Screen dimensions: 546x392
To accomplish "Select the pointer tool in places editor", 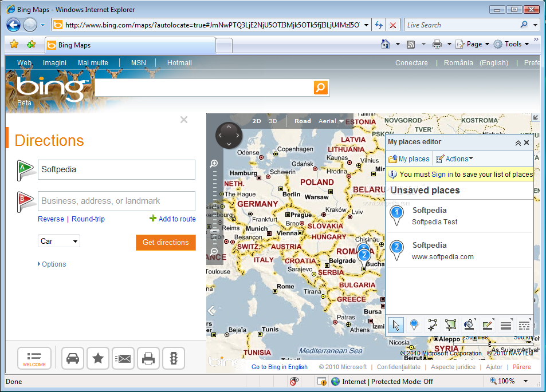I will pyautogui.click(x=396, y=325).
